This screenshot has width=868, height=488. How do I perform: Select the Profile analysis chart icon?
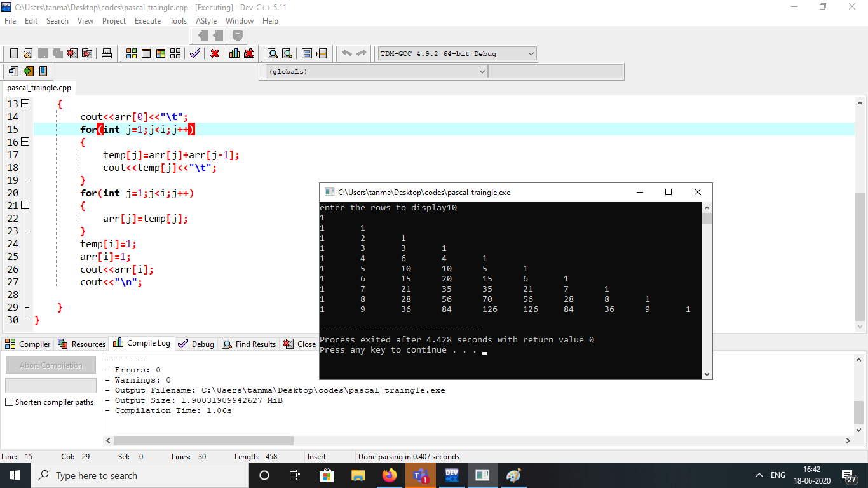point(233,53)
